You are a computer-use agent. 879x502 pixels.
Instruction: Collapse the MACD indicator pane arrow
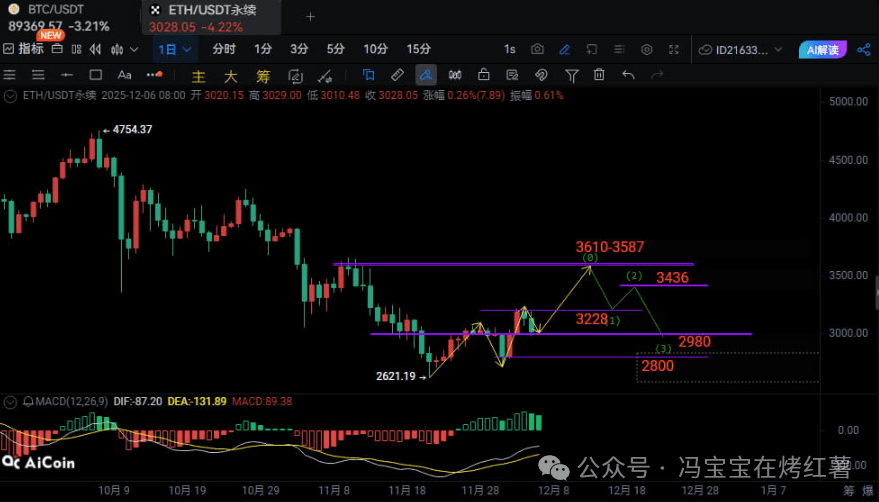(x=10, y=402)
